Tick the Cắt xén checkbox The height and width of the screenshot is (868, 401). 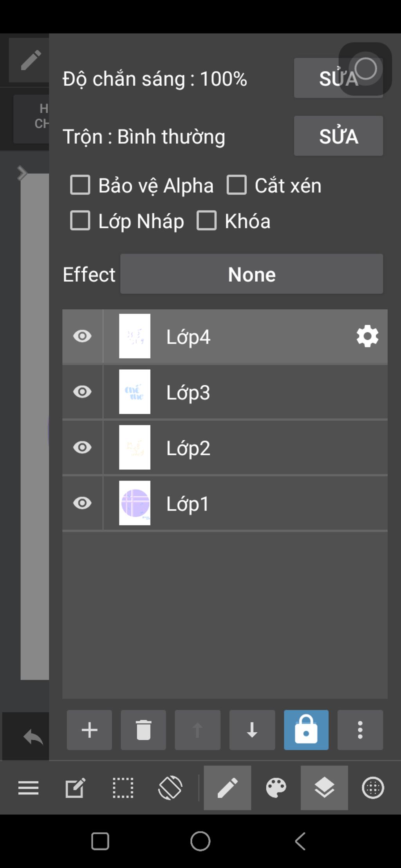click(237, 185)
